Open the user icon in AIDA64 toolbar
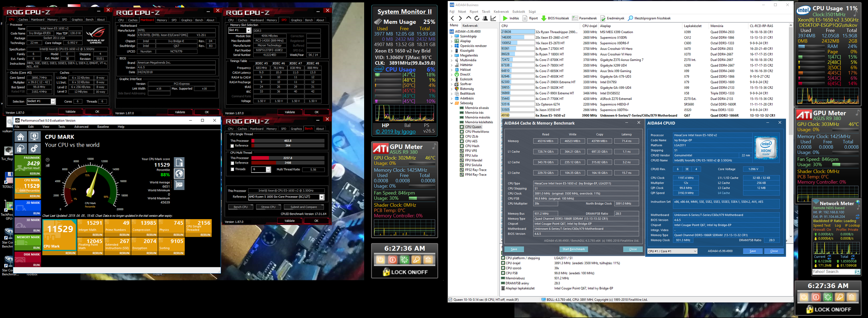Viewport: 868px width, 318px height. point(485,18)
